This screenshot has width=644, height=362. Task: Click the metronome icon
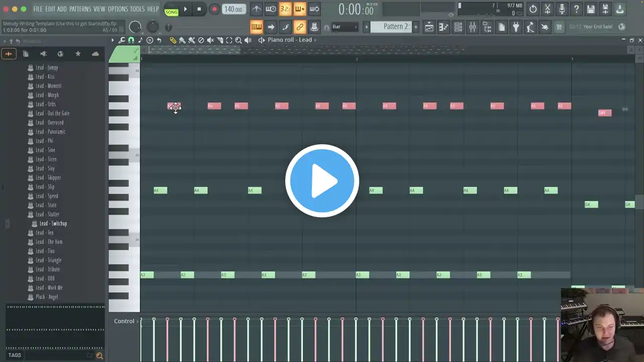[x=256, y=9]
